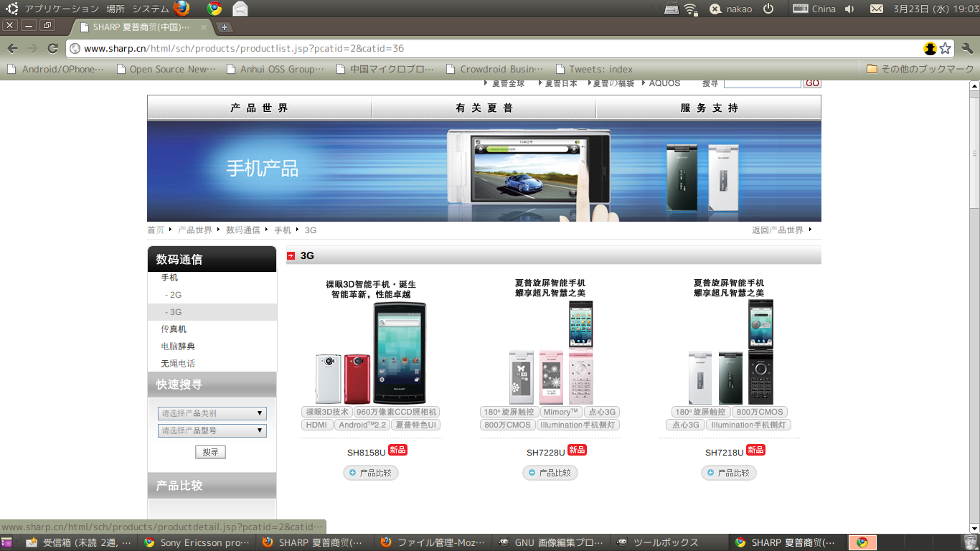Switch to ツールボックス window in taskbar
This screenshot has height=551, width=980.
click(669, 542)
